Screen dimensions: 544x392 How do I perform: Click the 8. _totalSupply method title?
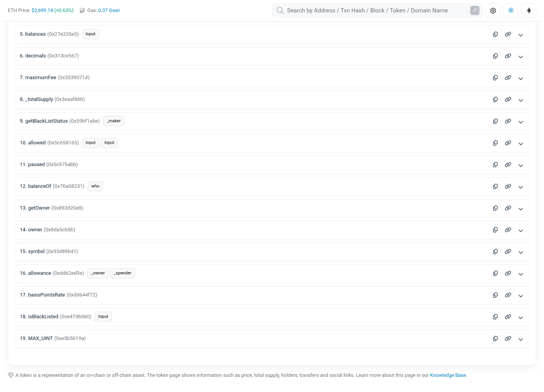(x=52, y=99)
